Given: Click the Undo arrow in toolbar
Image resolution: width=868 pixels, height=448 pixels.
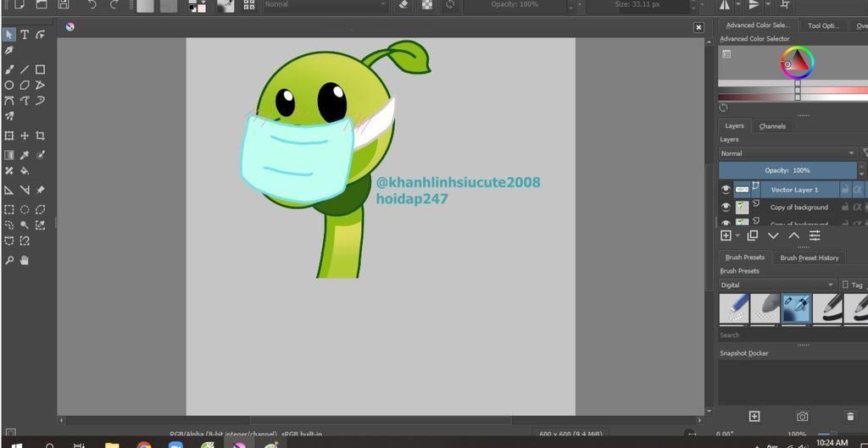Looking at the screenshot, I should point(92,5).
